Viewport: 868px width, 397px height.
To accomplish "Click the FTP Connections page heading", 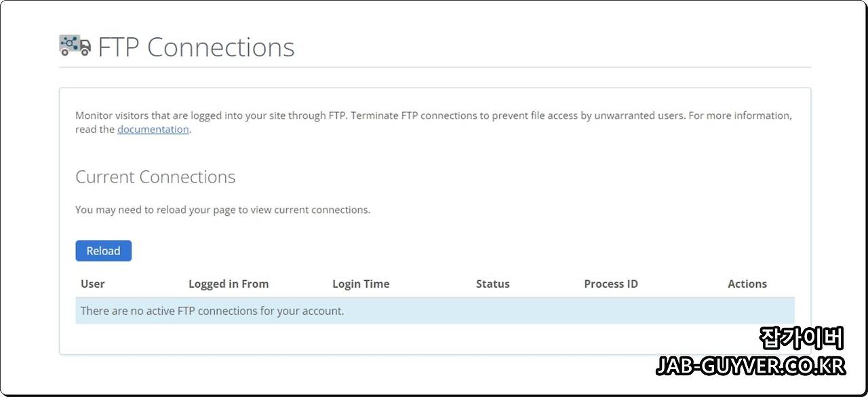I will [x=196, y=47].
